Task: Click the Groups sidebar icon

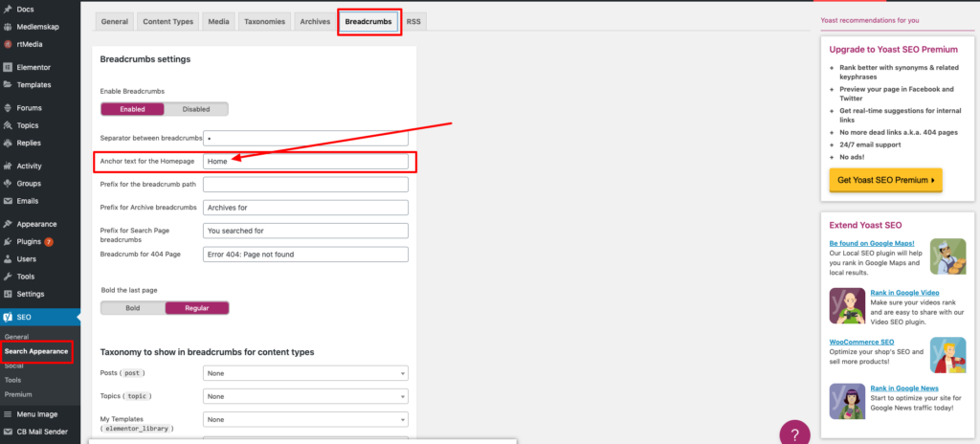Action: click(x=8, y=183)
